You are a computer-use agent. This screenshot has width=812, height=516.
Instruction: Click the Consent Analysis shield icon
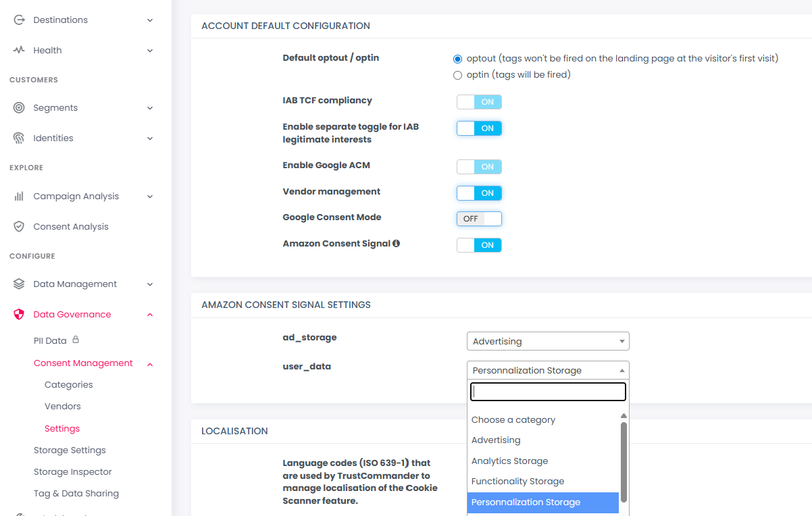point(19,227)
